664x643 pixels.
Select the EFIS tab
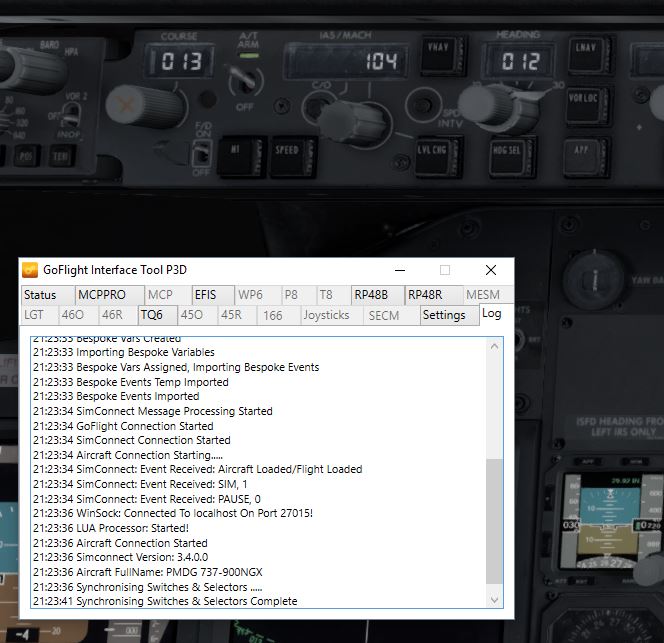pos(205,295)
